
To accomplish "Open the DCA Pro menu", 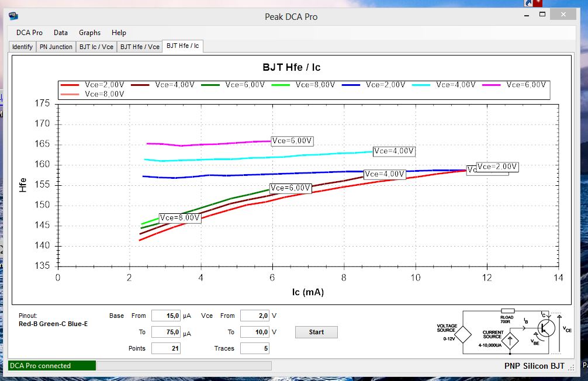I will coord(29,33).
